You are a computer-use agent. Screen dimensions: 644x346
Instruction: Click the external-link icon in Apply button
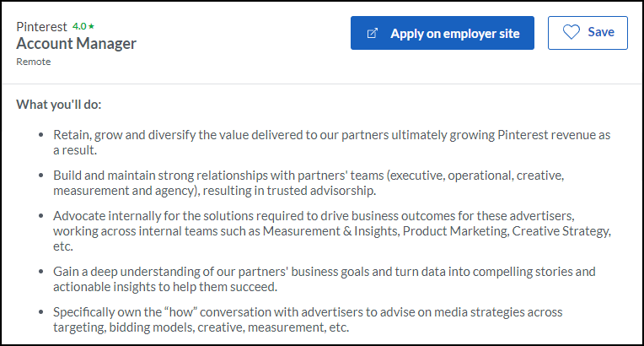(373, 34)
